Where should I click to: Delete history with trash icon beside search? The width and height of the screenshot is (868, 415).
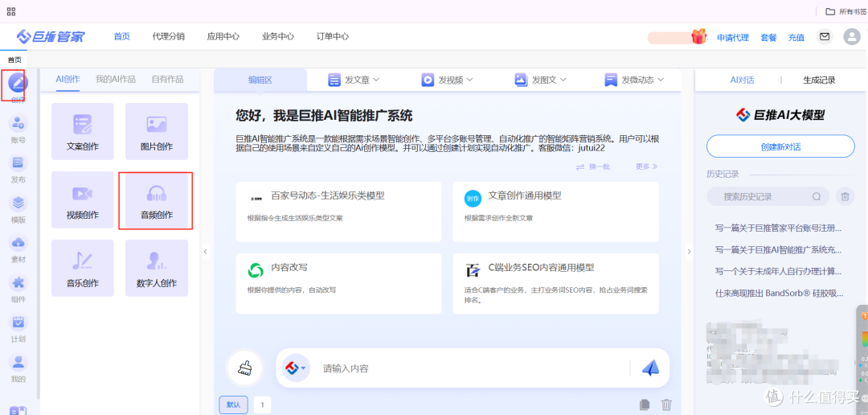click(845, 197)
